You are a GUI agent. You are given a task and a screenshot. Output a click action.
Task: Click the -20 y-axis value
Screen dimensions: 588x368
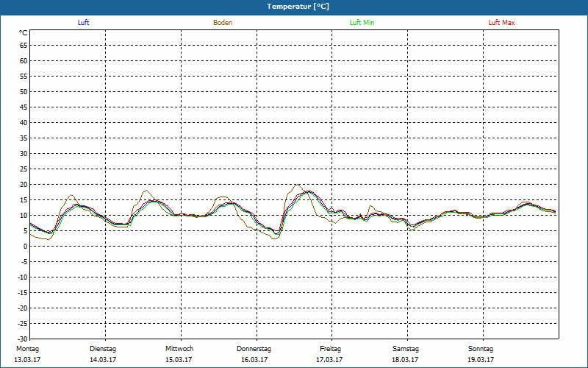tap(23, 308)
